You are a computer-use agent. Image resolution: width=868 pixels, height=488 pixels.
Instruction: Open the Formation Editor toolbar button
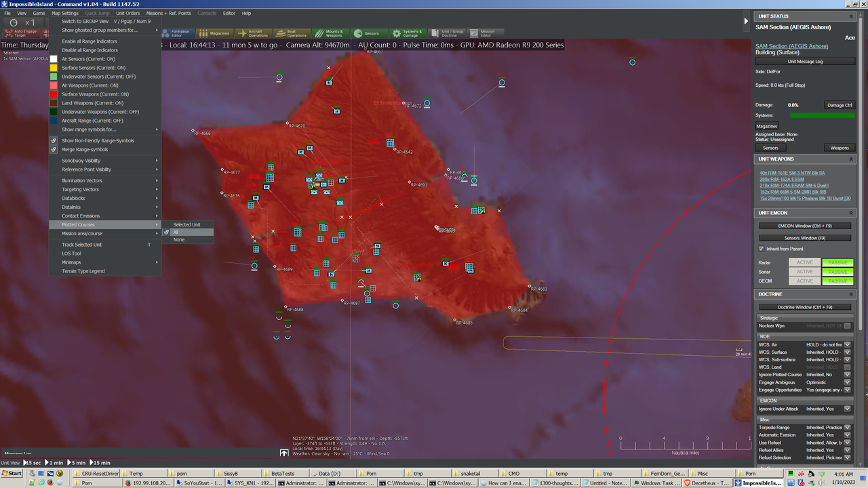pyautogui.click(x=178, y=33)
